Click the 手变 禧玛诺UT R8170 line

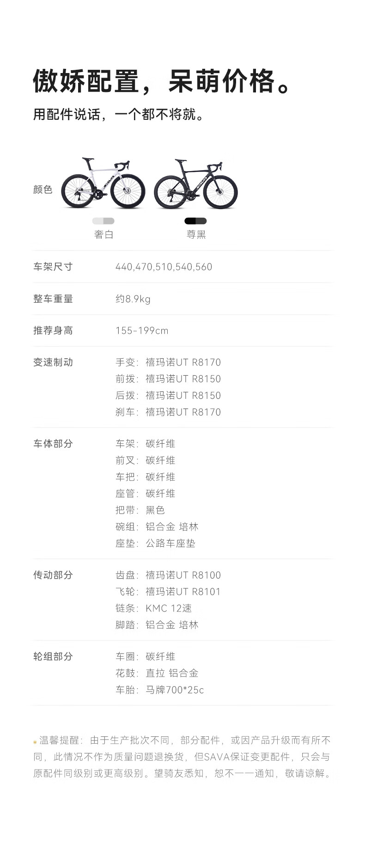pyautogui.click(x=168, y=362)
